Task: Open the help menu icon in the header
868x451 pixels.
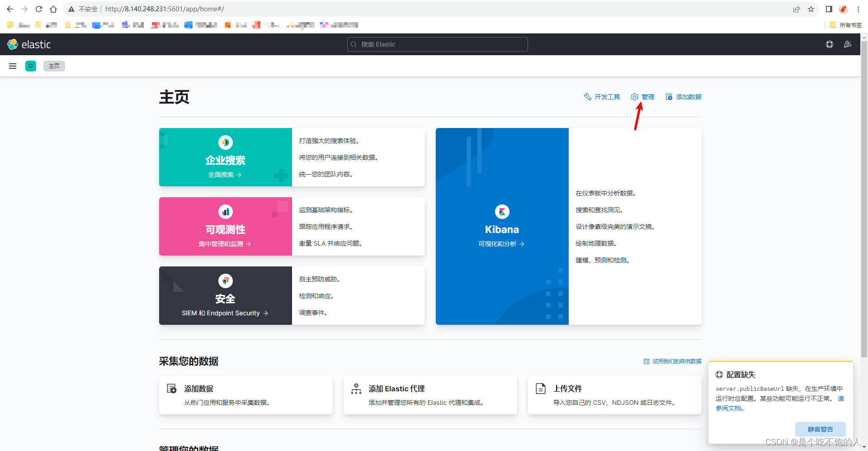Action: pos(830,44)
